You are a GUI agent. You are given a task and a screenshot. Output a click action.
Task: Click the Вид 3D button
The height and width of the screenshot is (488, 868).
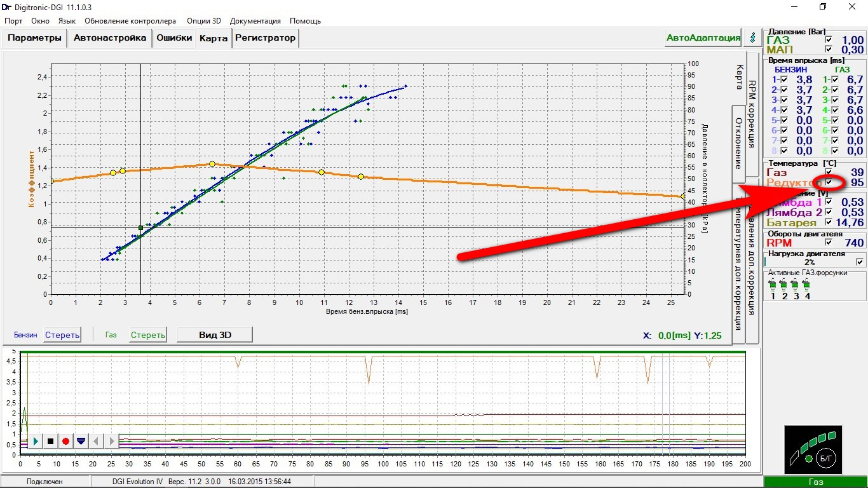coord(214,335)
